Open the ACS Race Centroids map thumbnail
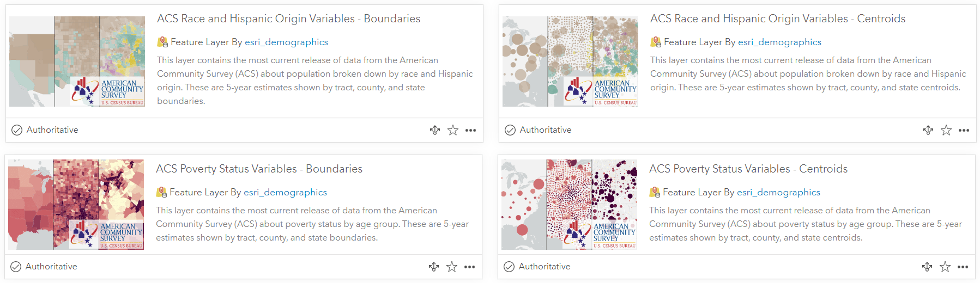Screen dimensions: 980x283 pos(570,61)
